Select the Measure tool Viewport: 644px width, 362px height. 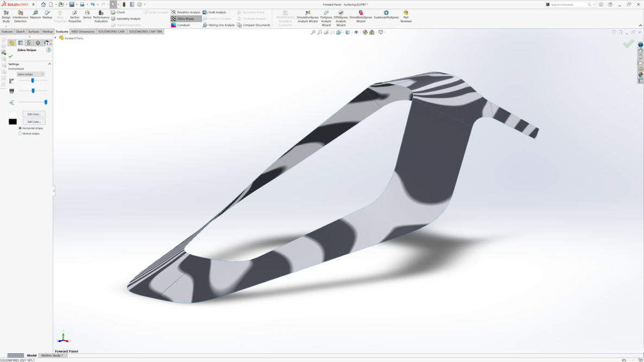coord(35,15)
